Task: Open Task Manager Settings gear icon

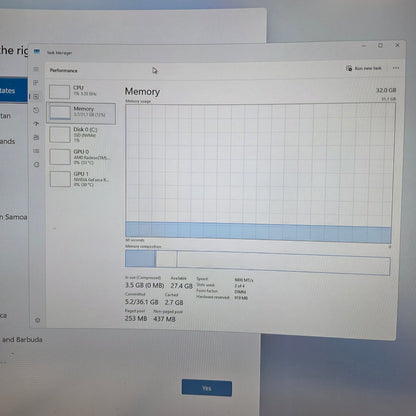Action: 38,320
